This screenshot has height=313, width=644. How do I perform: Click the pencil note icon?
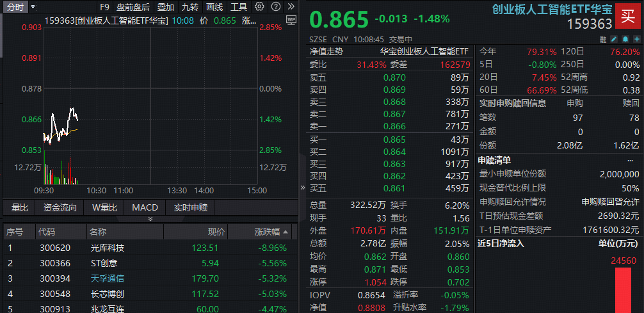coord(615,39)
